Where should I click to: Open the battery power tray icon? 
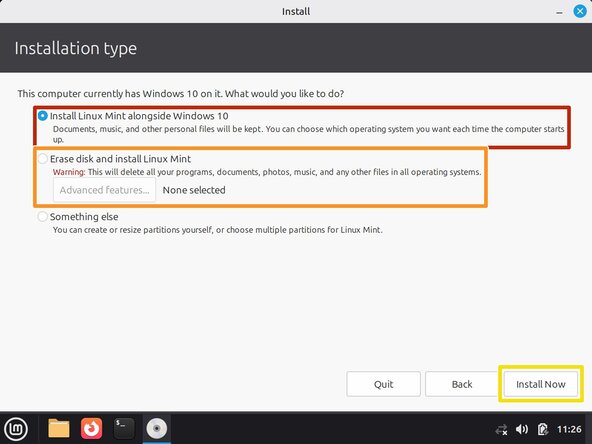(542, 429)
